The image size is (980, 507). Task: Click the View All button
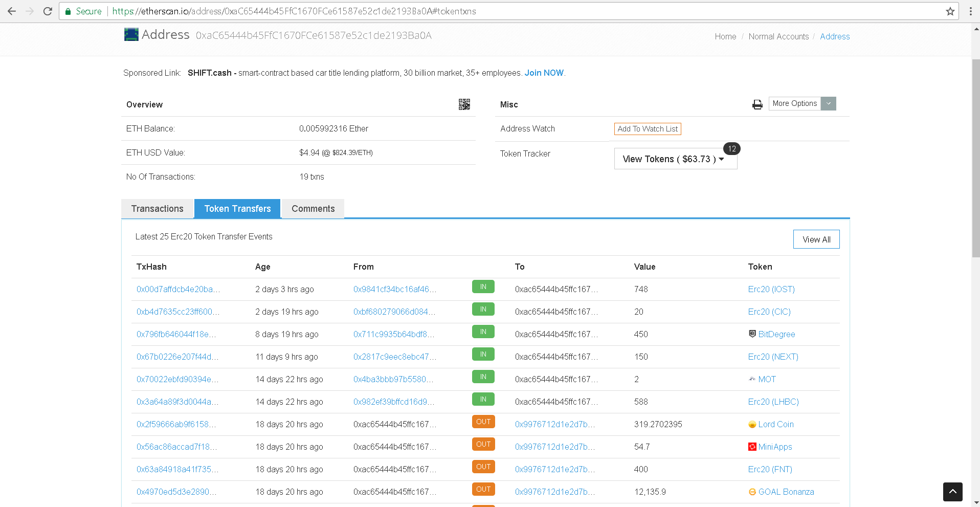[816, 239]
